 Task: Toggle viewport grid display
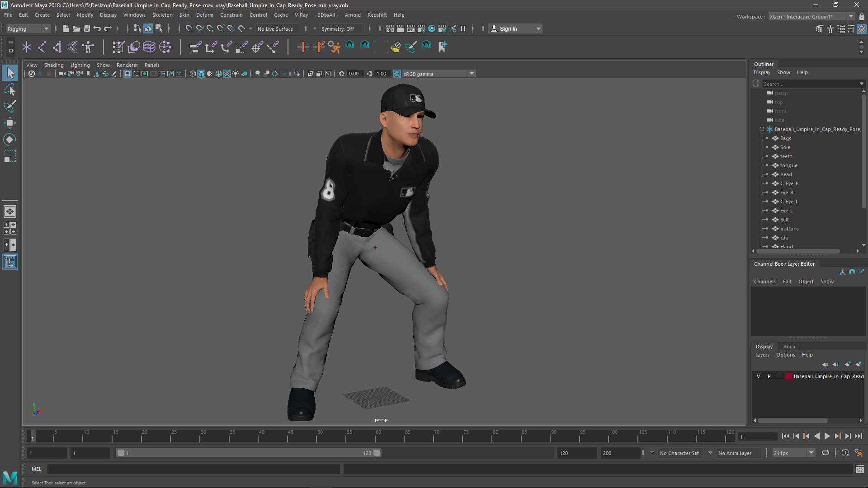click(127, 74)
